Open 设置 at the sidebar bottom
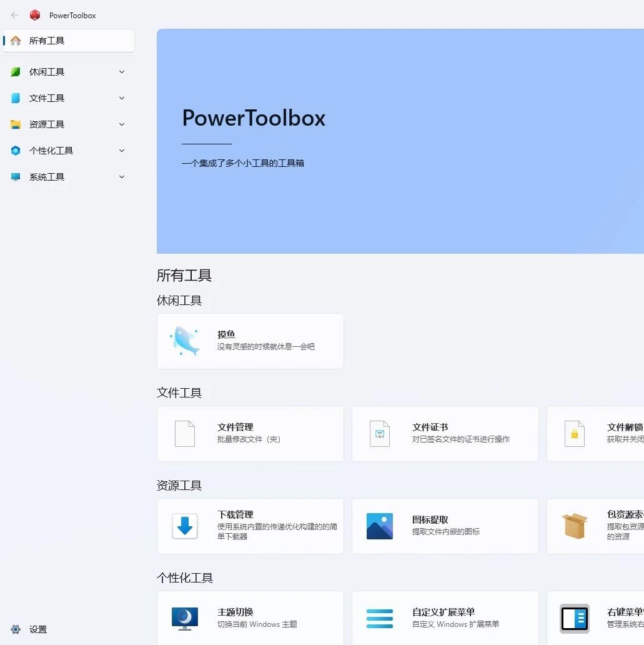This screenshot has height=645, width=644. [x=69, y=629]
